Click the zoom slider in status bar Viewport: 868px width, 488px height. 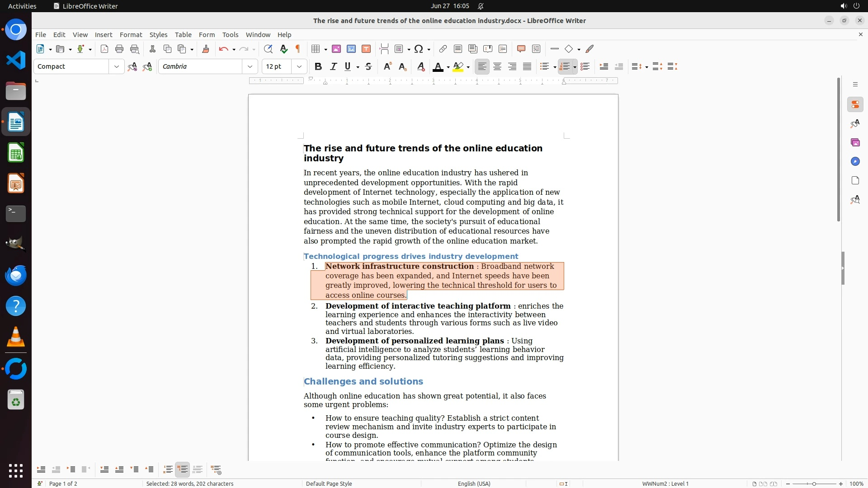coord(814,483)
